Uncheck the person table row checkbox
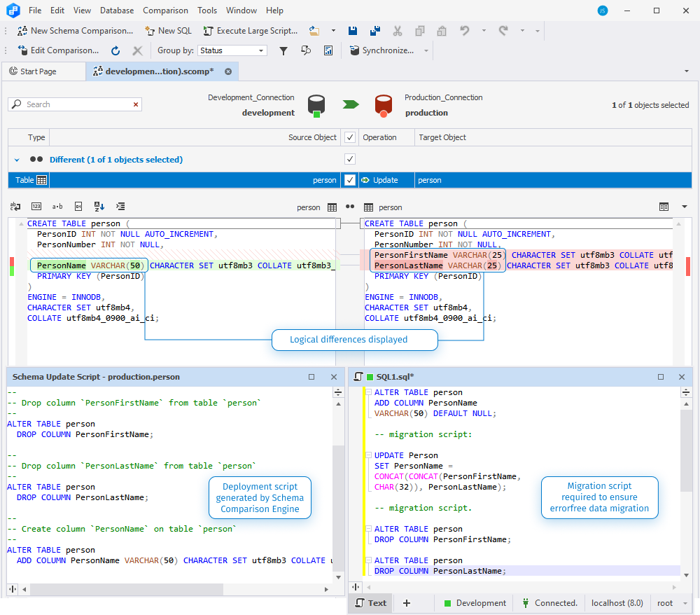700x615 pixels. pyautogui.click(x=350, y=180)
